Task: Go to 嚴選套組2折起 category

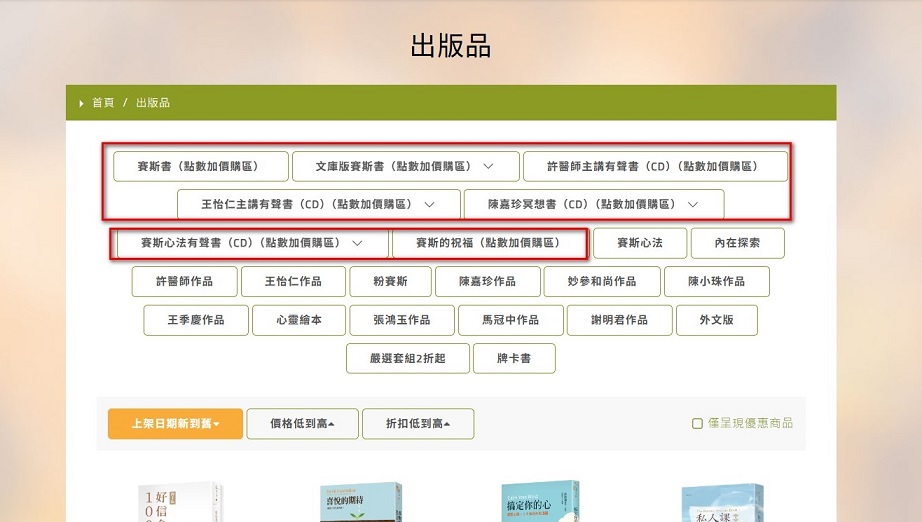Action: [407, 358]
